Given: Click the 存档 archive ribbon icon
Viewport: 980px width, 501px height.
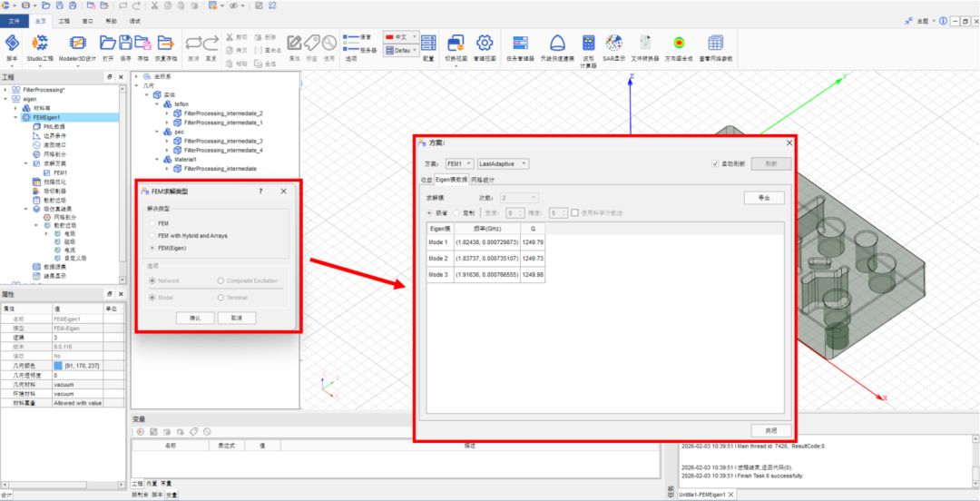Looking at the screenshot, I should pos(143,43).
